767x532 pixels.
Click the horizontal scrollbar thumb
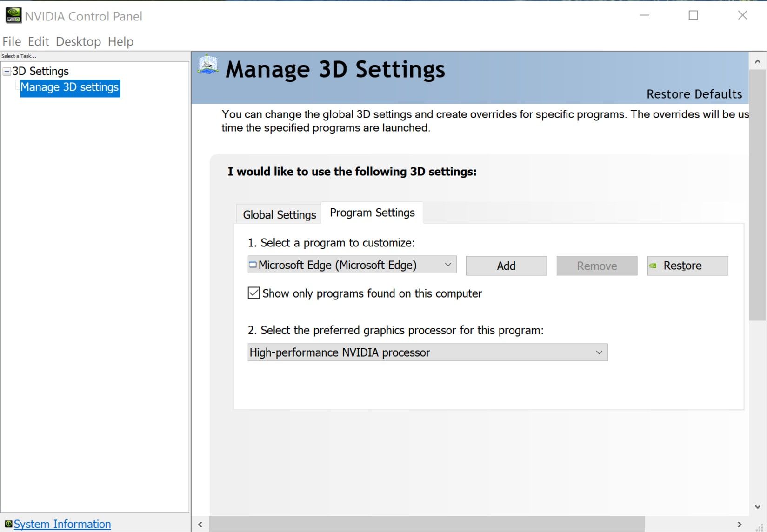pyautogui.click(x=427, y=524)
